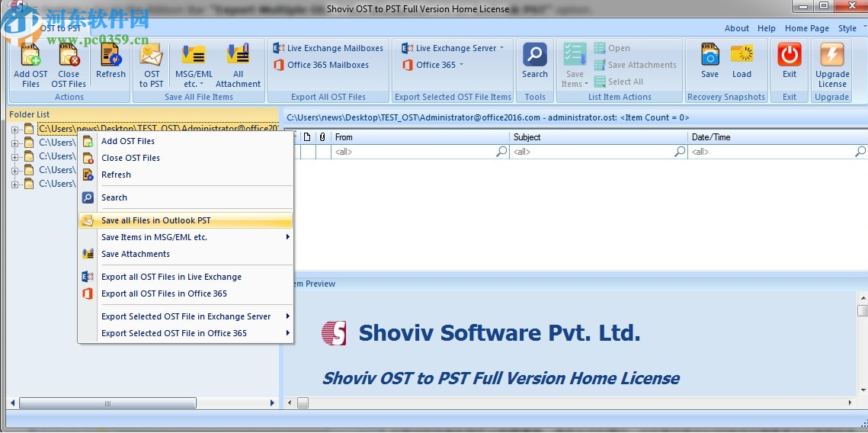Click folder list scroll right arrow

(272, 403)
